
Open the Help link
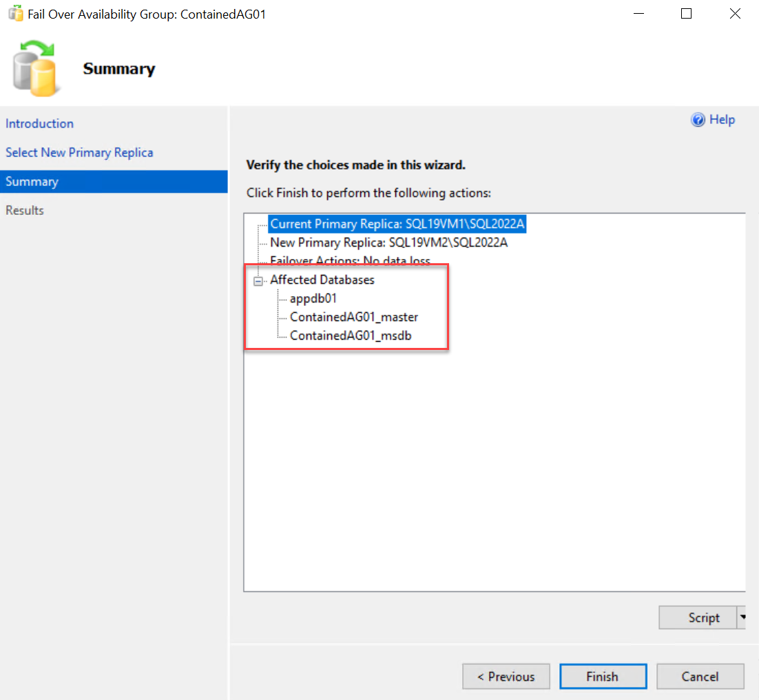(x=722, y=120)
